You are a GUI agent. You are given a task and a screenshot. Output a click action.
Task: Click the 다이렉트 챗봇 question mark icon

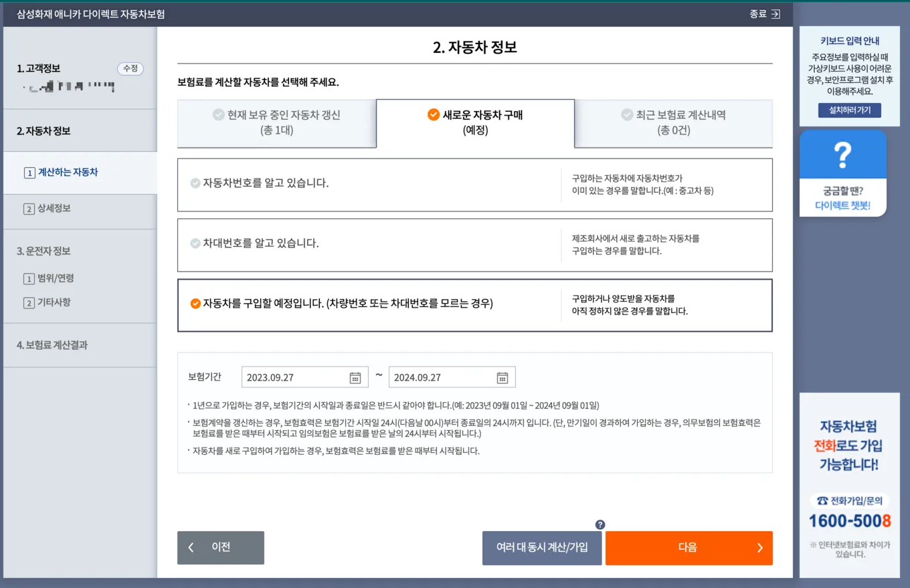point(842,154)
